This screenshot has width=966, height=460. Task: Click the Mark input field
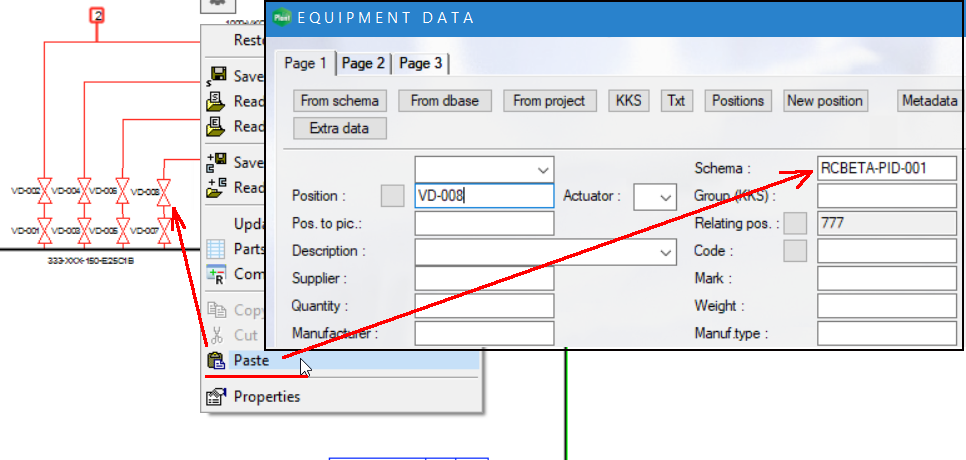887,278
